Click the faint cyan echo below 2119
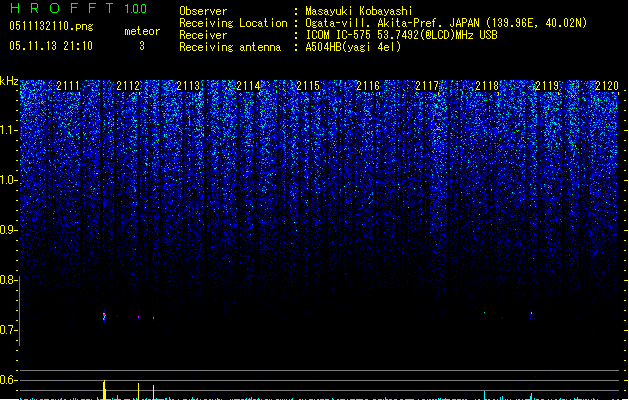The width and height of the screenshot is (629, 400). [532, 313]
